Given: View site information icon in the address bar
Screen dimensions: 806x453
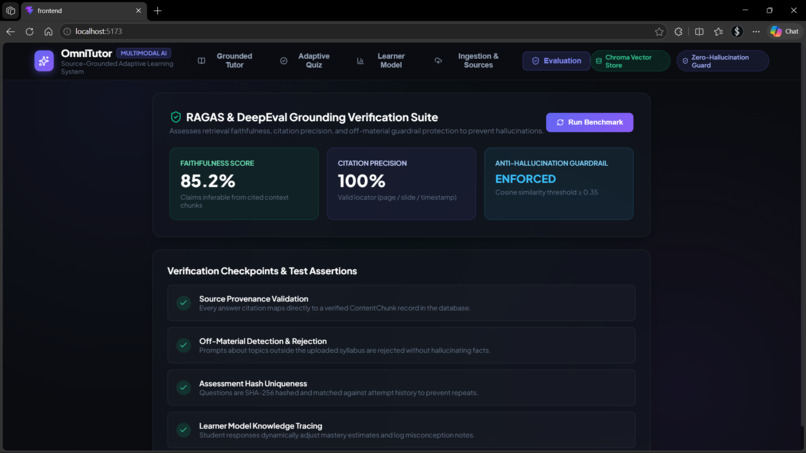Looking at the screenshot, I should tap(67, 31).
